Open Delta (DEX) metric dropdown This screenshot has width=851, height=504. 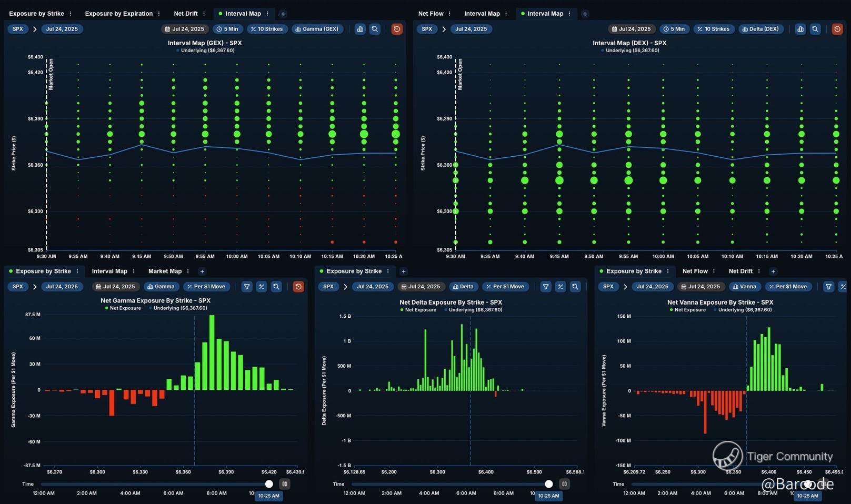pos(760,29)
